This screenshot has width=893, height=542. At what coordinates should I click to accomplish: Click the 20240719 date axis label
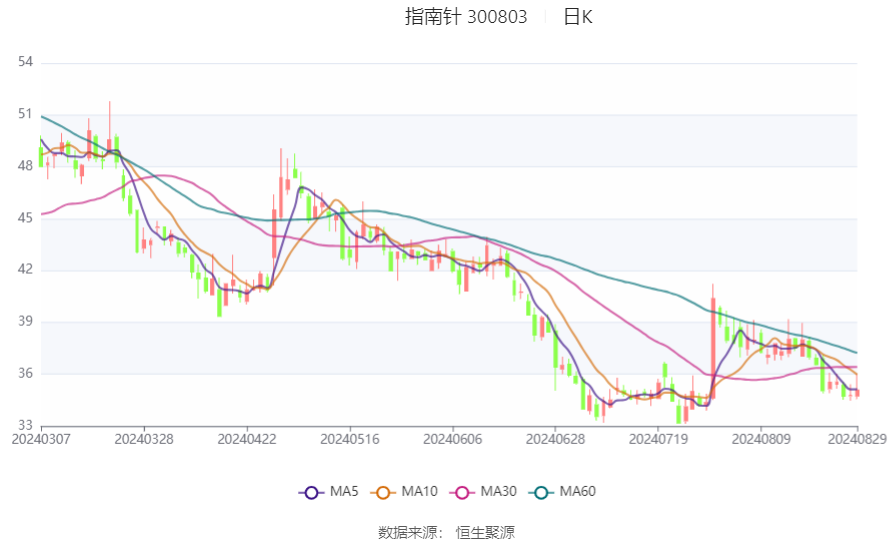click(658, 440)
